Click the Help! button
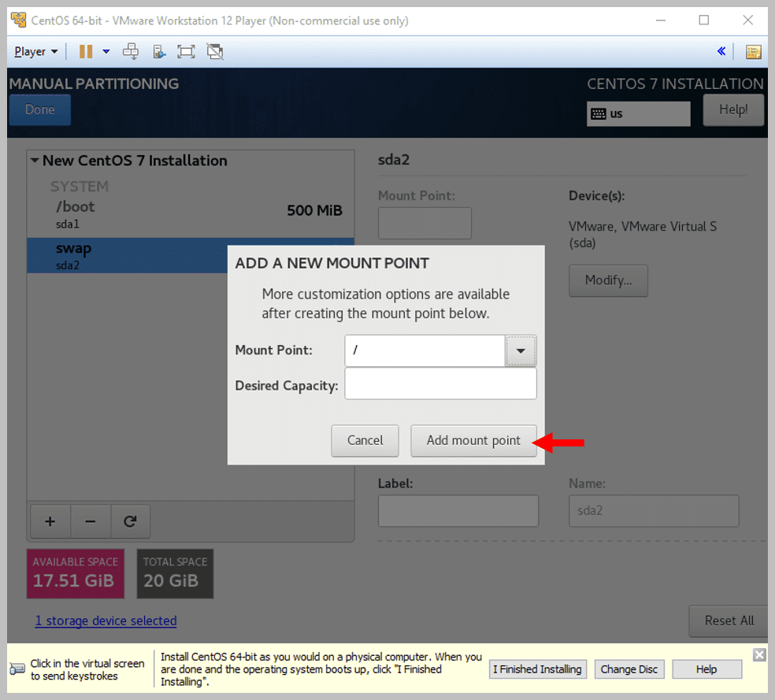This screenshot has height=700, width=775. [733, 109]
